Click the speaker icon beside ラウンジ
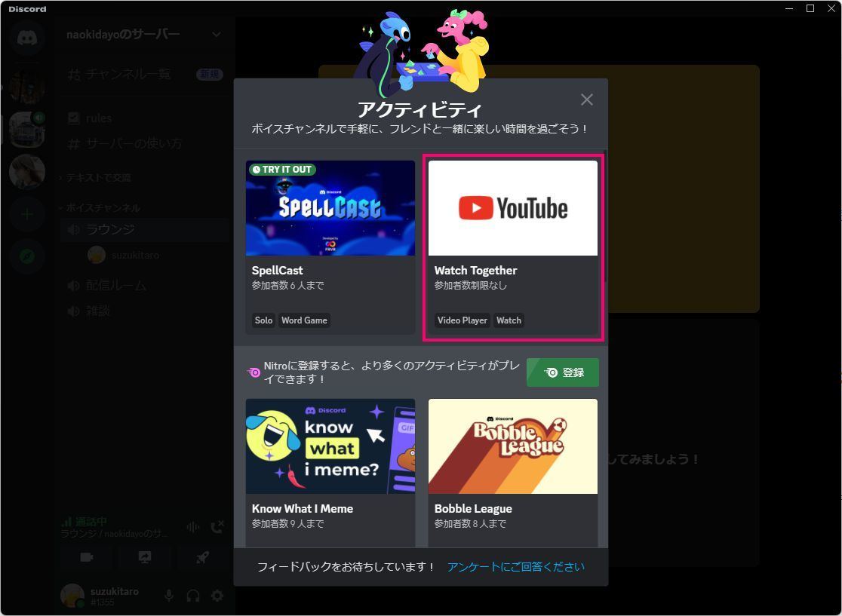Screen dimensions: 842x616 (74, 230)
